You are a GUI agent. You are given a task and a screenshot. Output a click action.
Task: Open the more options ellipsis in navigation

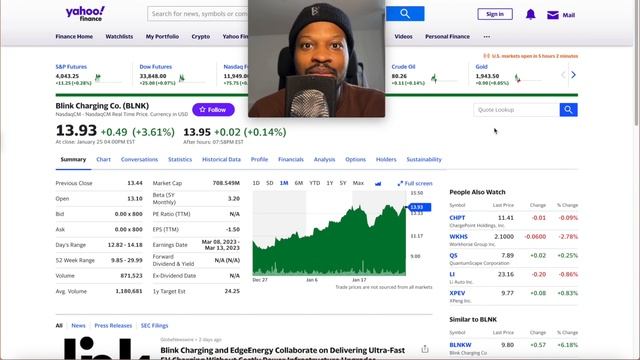point(487,36)
